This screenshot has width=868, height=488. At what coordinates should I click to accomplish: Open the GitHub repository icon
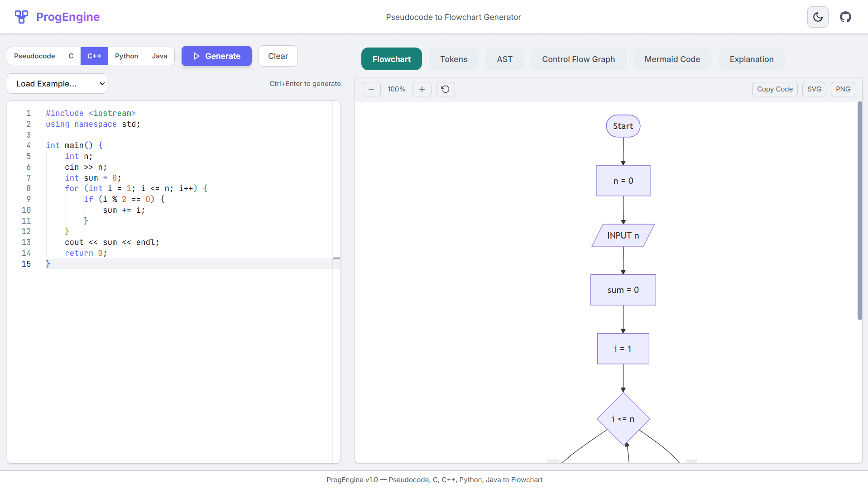(845, 17)
